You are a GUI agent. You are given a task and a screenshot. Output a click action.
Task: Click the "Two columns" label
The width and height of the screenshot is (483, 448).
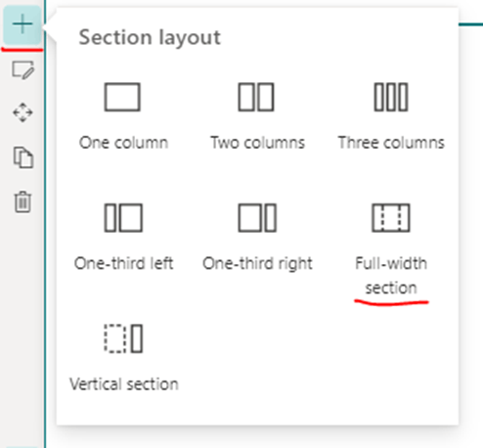[x=257, y=143]
